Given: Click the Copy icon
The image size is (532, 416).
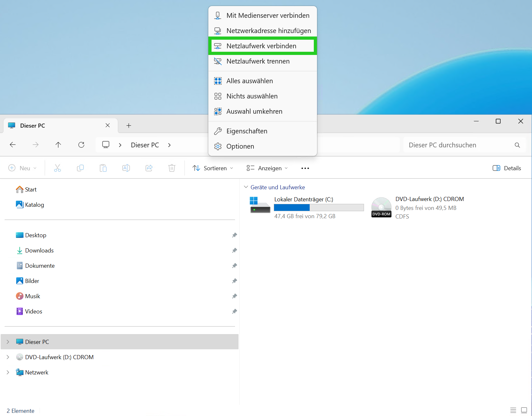Looking at the screenshot, I should 80,168.
